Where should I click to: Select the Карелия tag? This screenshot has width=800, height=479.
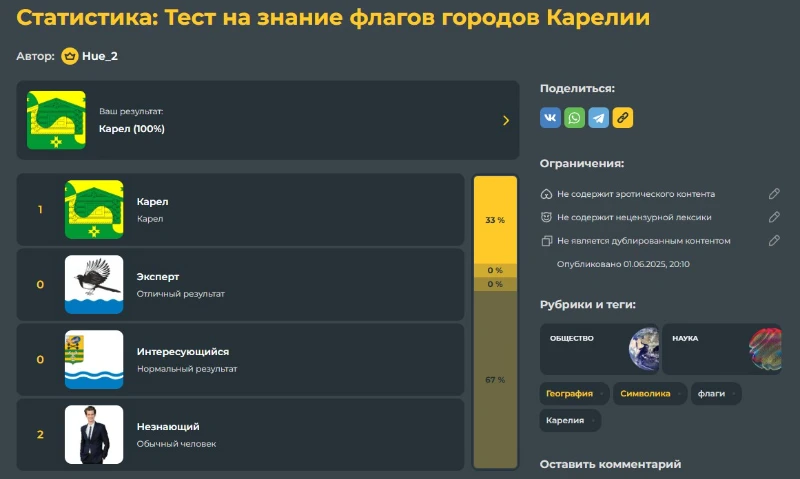pyautogui.click(x=570, y=421)
